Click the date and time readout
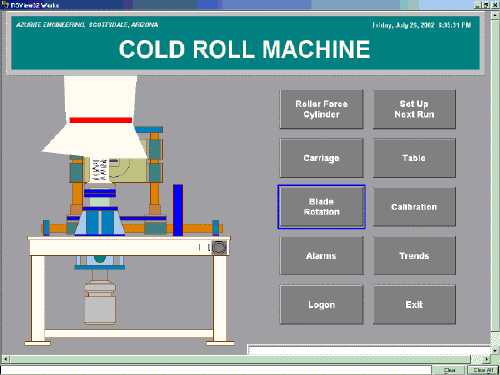Viewport: 500px width, 375px height. coord(421,25)
